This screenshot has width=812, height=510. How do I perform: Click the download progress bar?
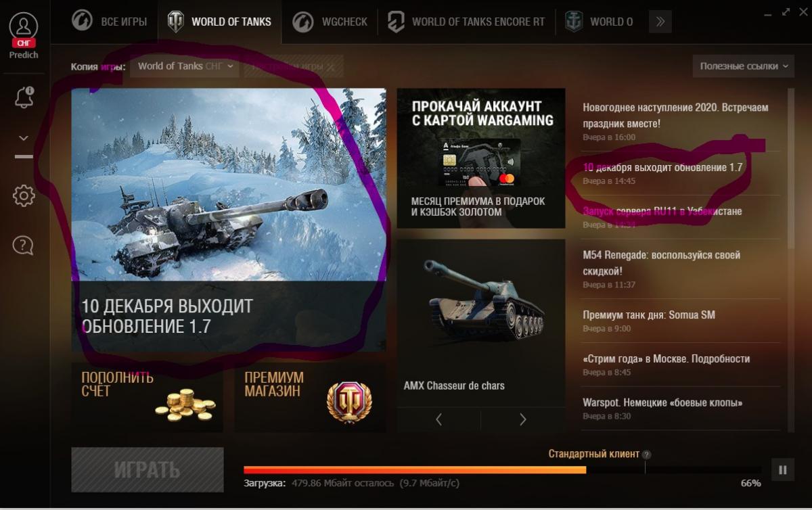(503, 469)
